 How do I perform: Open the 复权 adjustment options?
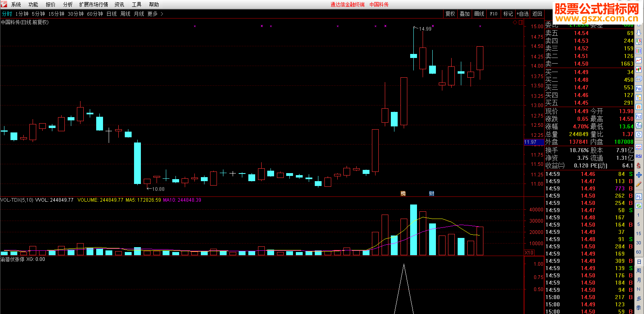point(450,14)
